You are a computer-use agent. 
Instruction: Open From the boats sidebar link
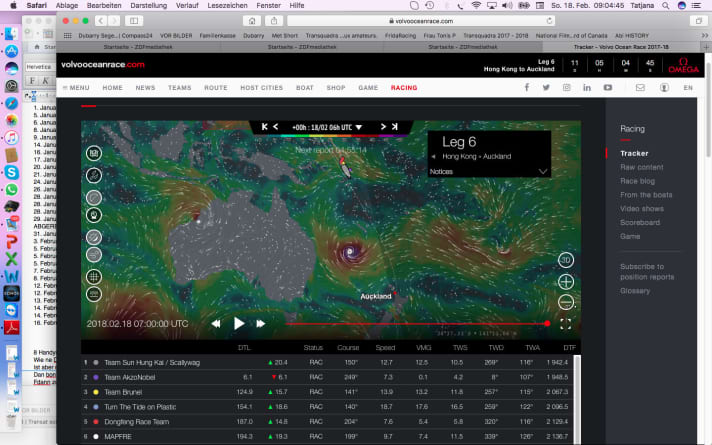tap(646, 195)
